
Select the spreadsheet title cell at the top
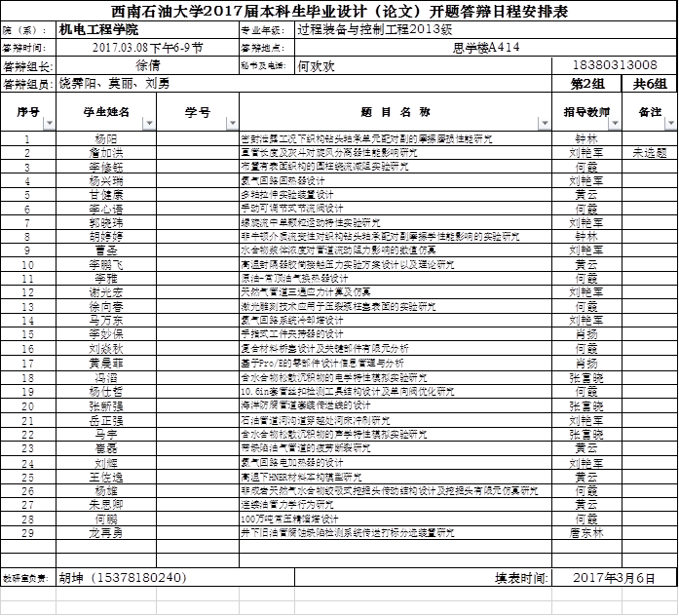(x=339, y=11)
